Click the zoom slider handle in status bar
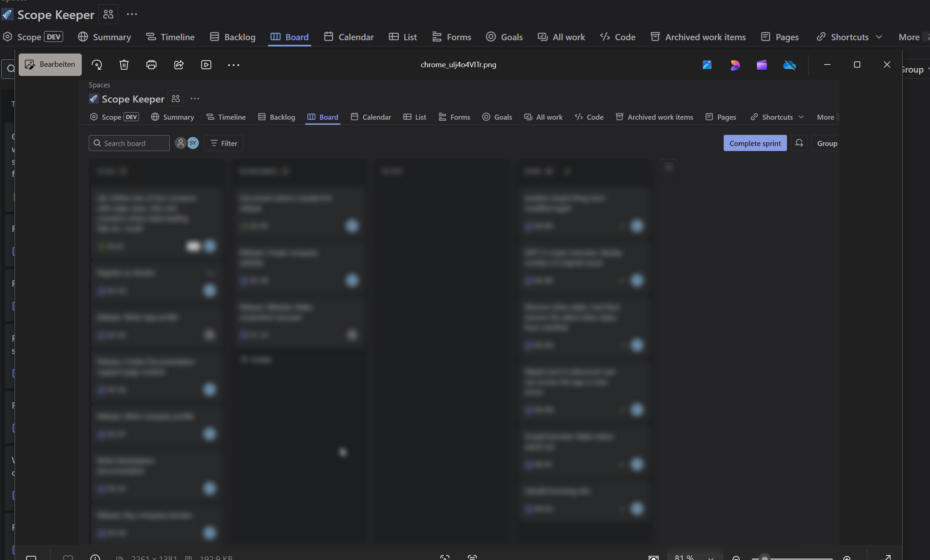This screenshot has height=560, width=930. tap(764, 558)
